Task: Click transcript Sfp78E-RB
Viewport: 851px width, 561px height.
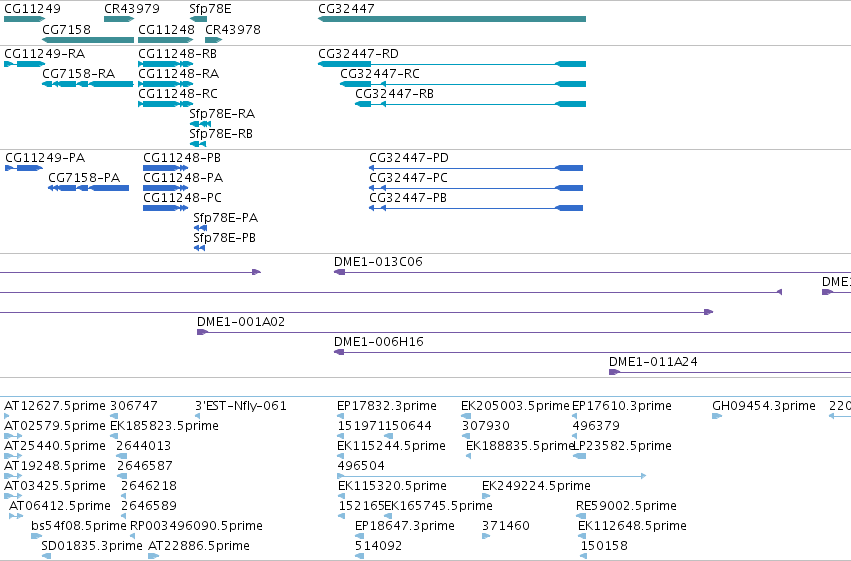Action: click(x=198, y=144)
